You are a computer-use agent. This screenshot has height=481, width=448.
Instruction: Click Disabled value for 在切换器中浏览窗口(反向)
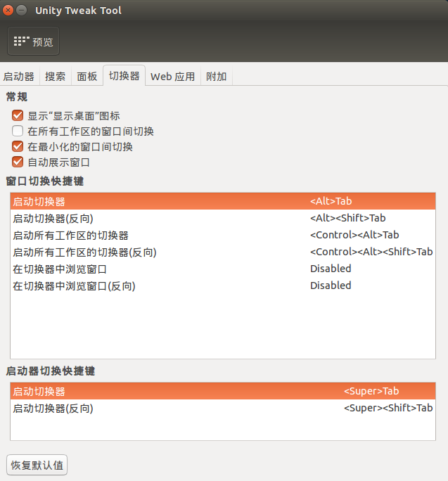coord(331,286)
